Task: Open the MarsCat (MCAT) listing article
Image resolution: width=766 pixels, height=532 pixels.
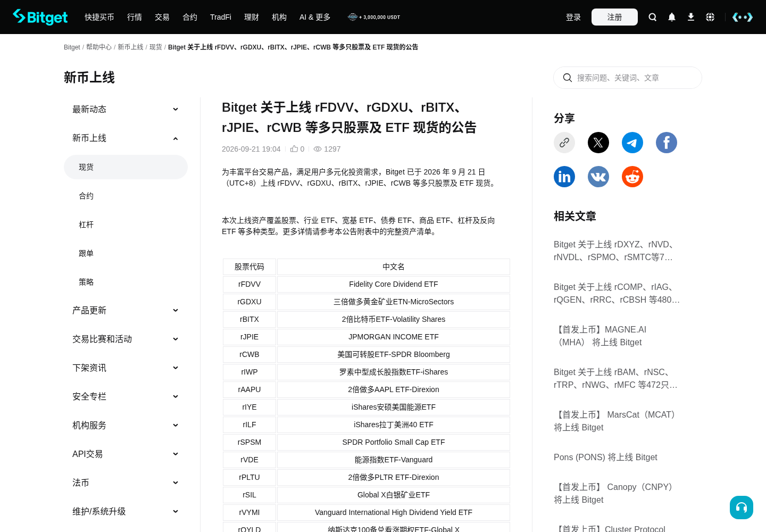Action: tap(617, 421)
